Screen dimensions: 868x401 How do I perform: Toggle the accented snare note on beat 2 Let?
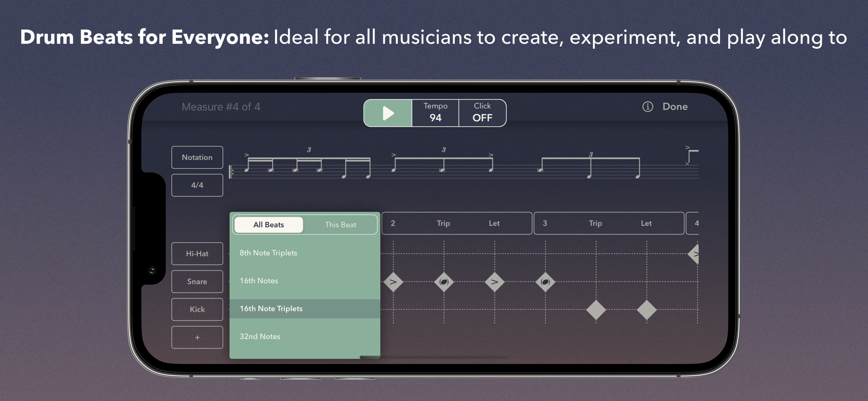coord(494,282)
